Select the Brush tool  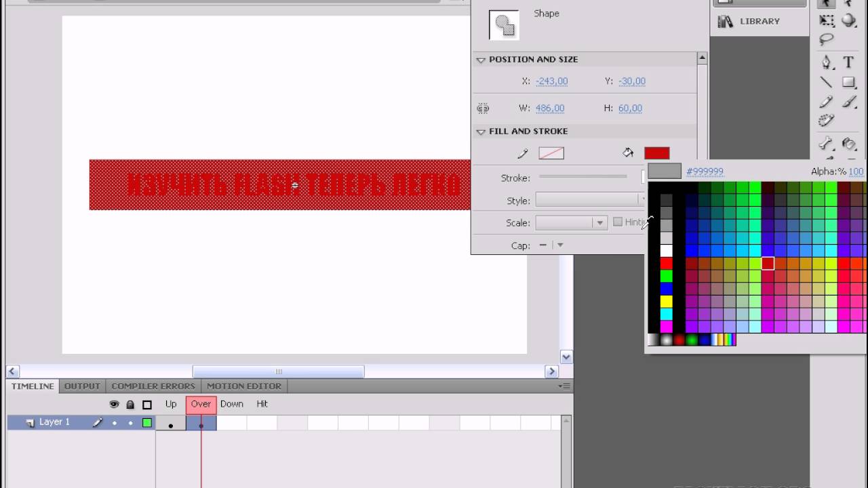pos(849,102)
